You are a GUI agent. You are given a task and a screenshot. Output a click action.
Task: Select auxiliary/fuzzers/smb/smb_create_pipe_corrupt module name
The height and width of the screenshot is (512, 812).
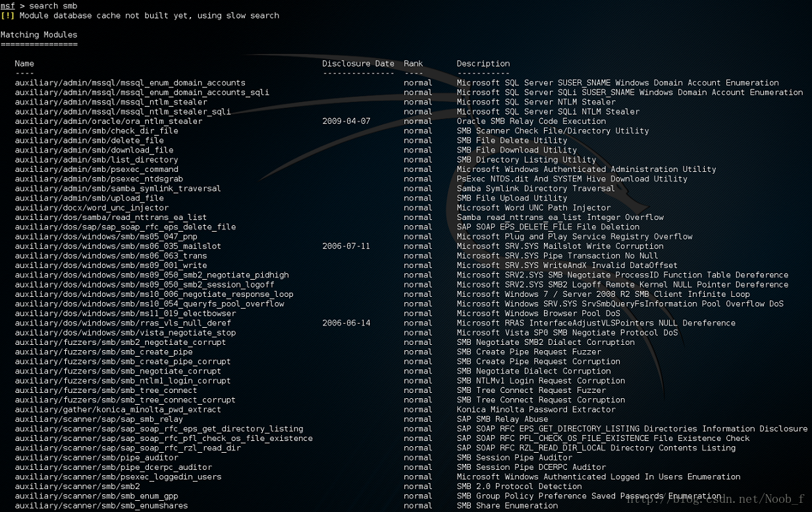123,361
